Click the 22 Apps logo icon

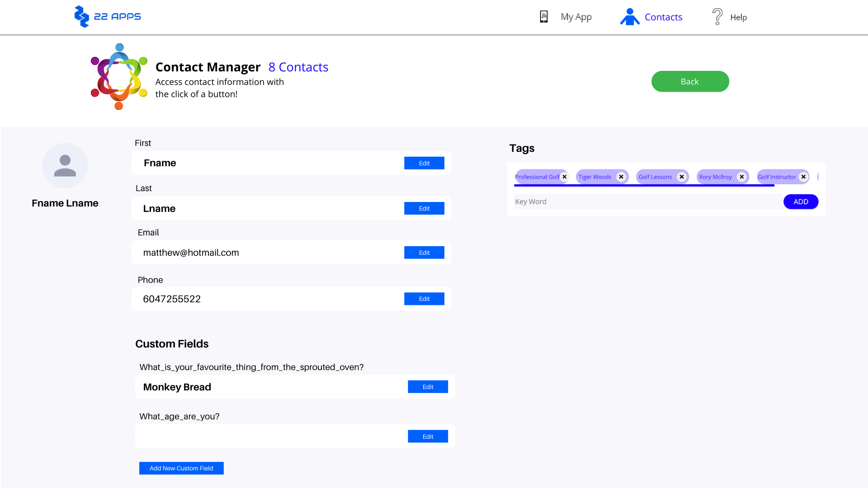(82, 16)
